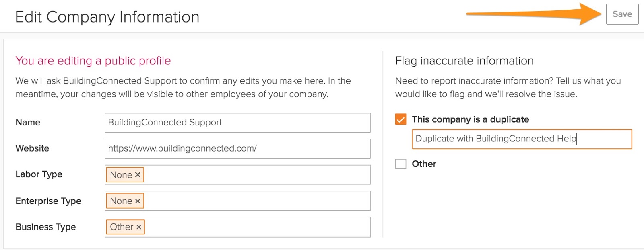Check the Other flag checkbox
644x250 pixels.
pyautogui.click(x=400, y=164)
